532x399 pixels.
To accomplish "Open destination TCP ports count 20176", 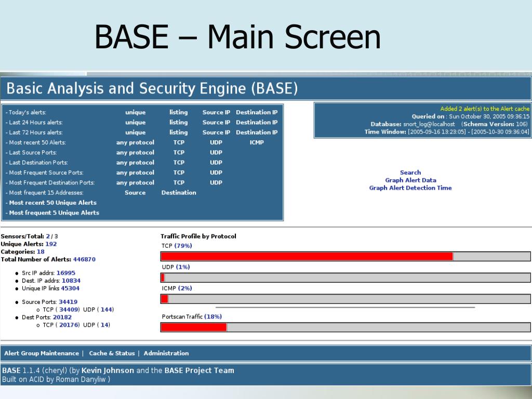I will pos(69,325).
